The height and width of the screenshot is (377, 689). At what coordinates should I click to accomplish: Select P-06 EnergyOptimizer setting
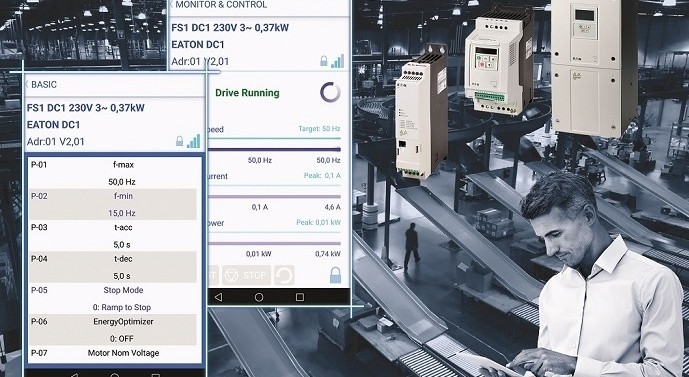point(113,330)
